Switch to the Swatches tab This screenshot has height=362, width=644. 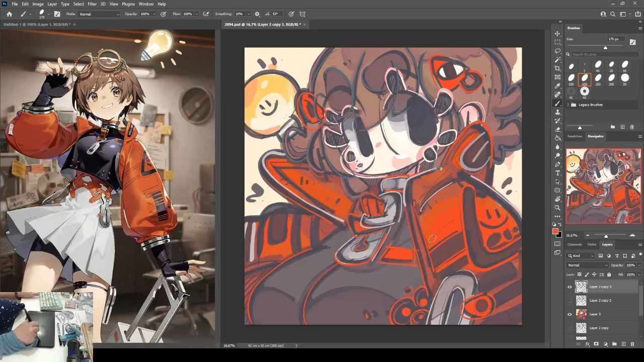[575, 136]
